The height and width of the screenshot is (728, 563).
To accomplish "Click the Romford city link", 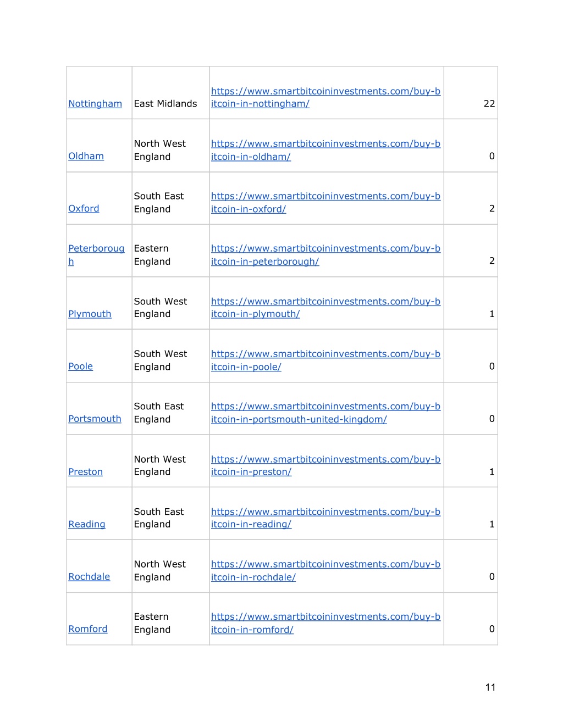I will 88,629.
